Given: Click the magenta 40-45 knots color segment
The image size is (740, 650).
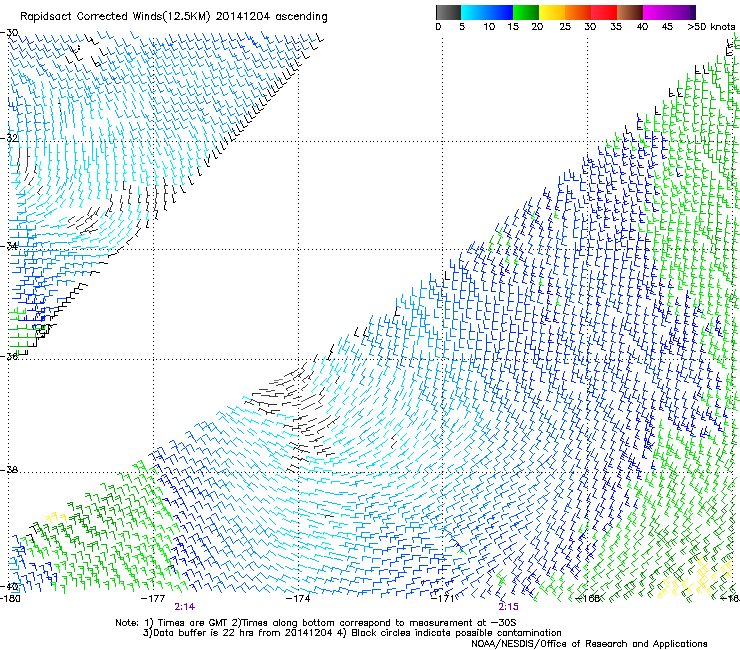Looking at the screenshot, I should 656,12.
